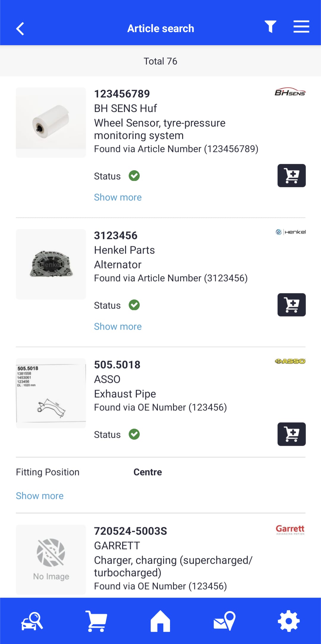Click the BH SENS brand logo

(290, 92)
